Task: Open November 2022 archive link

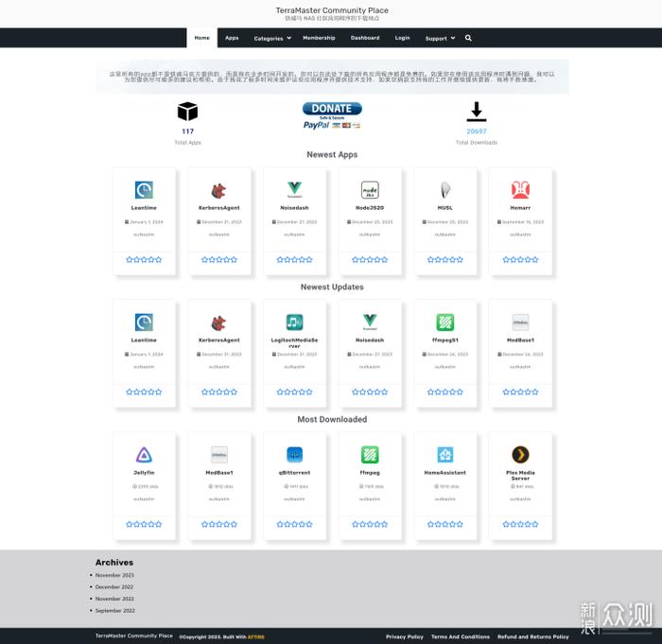Action: click(x=114, y=599)
